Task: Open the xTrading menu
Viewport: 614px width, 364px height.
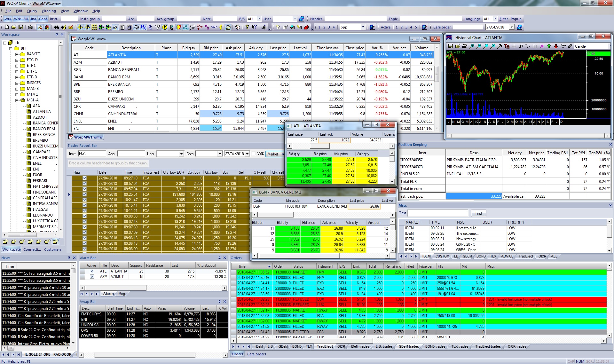Action: click(x=49, y=11)
